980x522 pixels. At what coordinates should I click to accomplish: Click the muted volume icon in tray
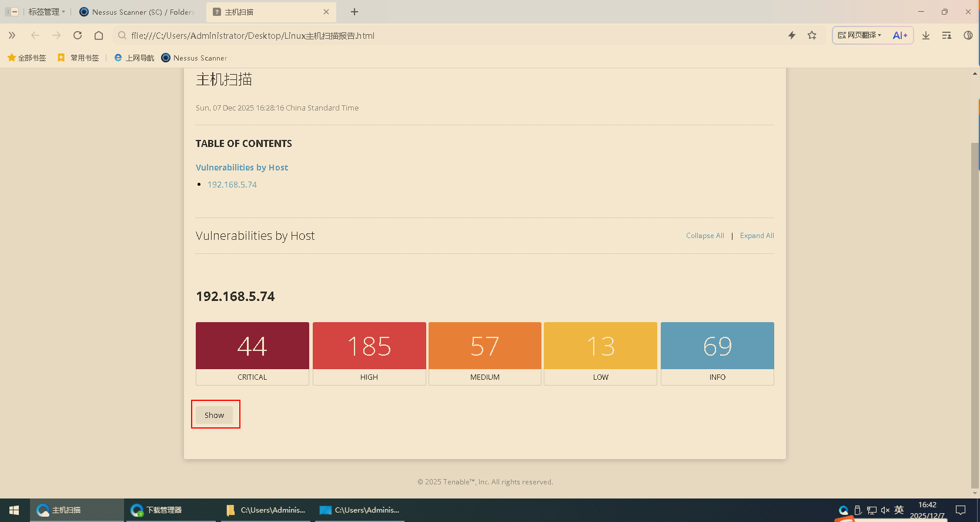[x=885, y=510]
